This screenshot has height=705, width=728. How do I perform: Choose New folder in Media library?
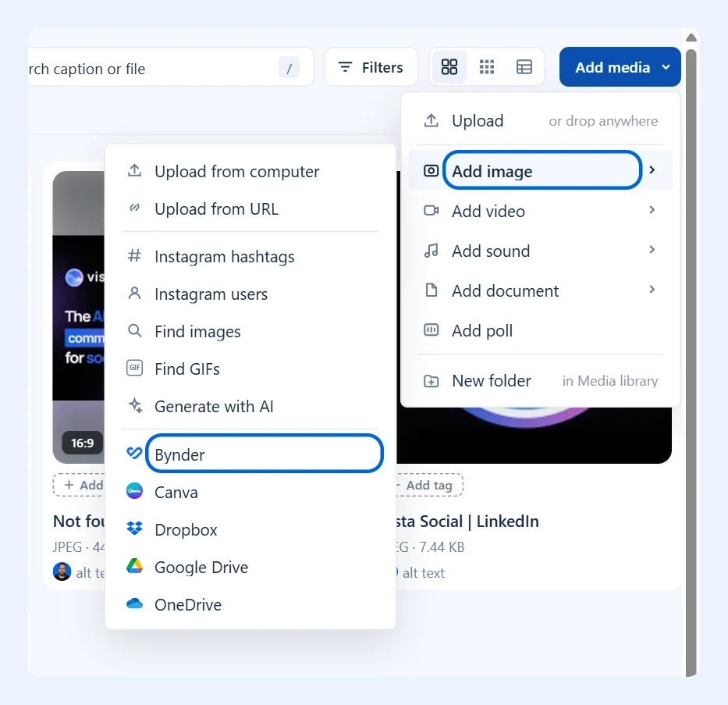[x=541, y=381]
